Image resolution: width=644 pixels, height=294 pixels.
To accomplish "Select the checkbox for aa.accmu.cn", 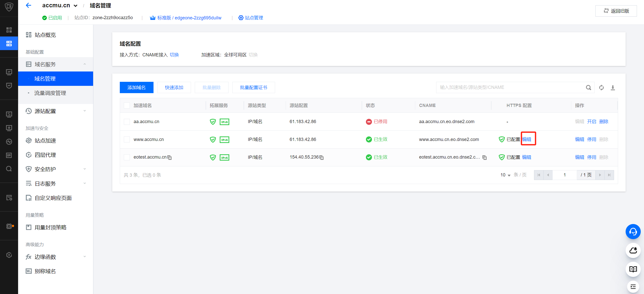I will (127, 122).
